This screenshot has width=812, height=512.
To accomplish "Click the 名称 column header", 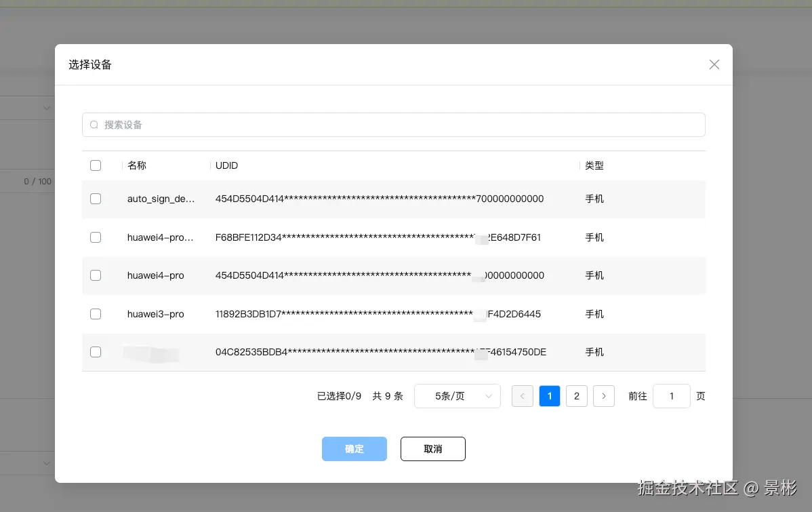I will (x=136, y=165).
